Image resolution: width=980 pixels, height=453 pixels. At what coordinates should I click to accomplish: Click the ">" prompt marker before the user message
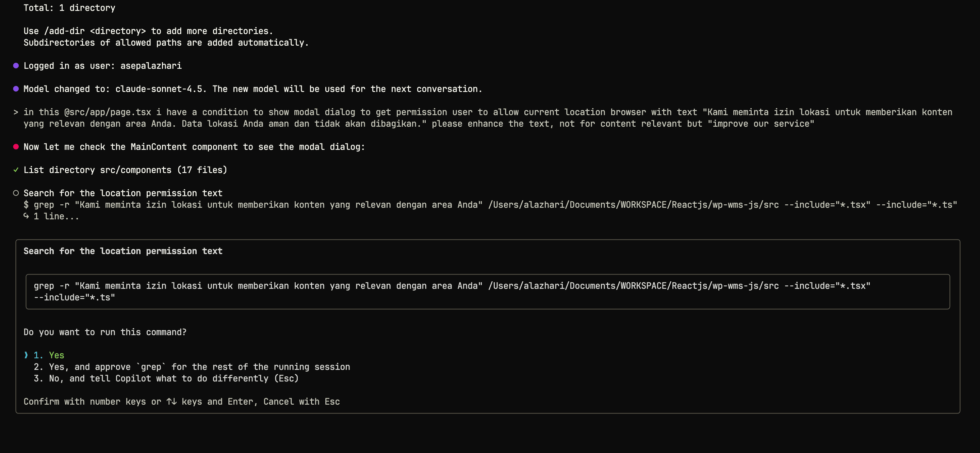[x=16, y=112]
